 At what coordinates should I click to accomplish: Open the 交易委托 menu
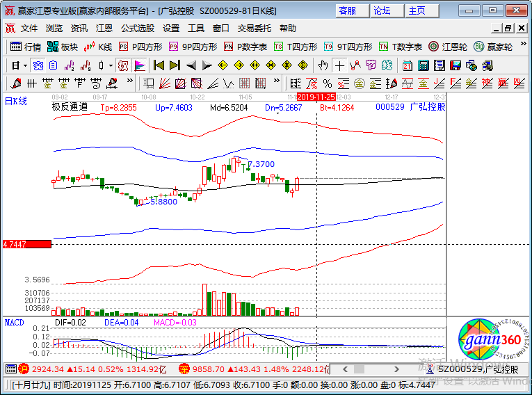pyautogui.click(x=254, y=29)
